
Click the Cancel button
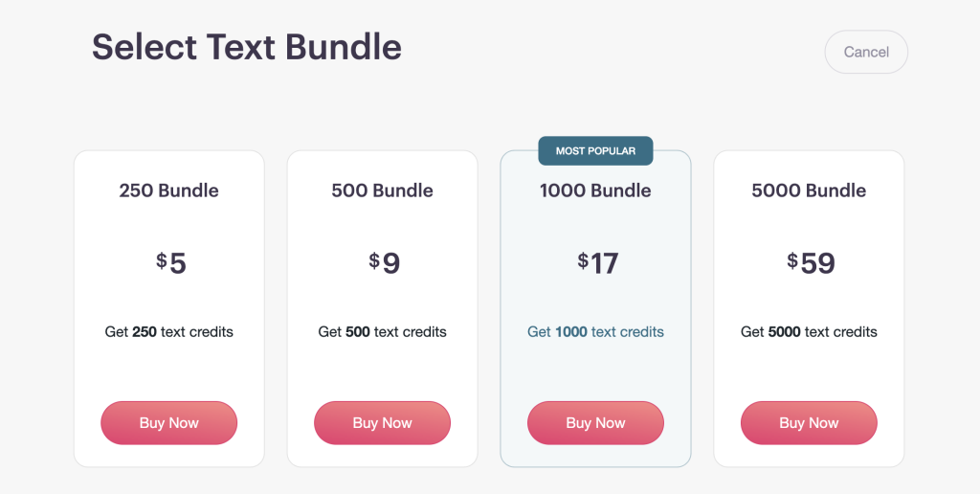[x=866, y=52]
